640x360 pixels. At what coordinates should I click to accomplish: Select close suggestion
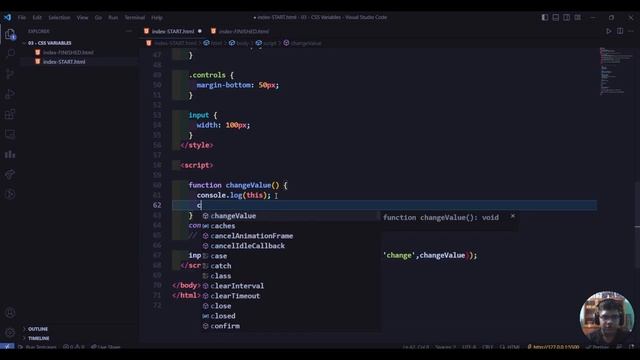[290, 306]
